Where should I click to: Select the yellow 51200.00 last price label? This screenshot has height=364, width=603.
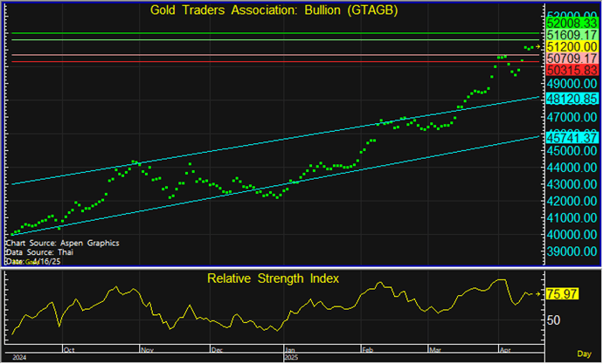click(571, 46)
